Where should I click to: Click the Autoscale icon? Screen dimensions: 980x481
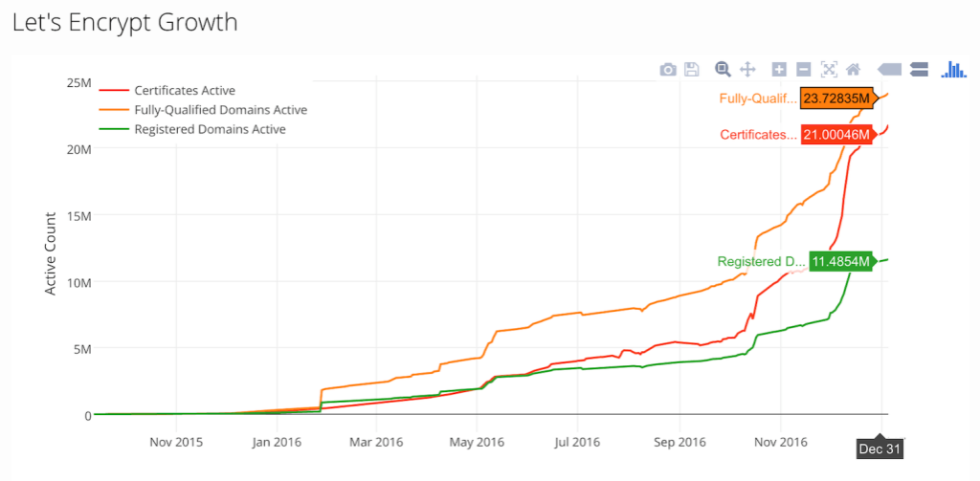[829, 69]
